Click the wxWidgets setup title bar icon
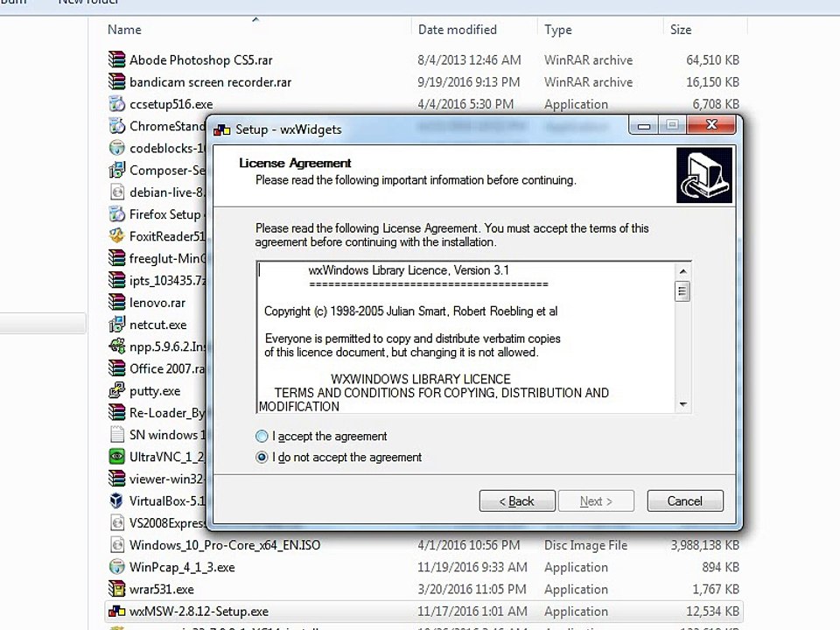This screenshot has width=840, height=630. [221, 129]
